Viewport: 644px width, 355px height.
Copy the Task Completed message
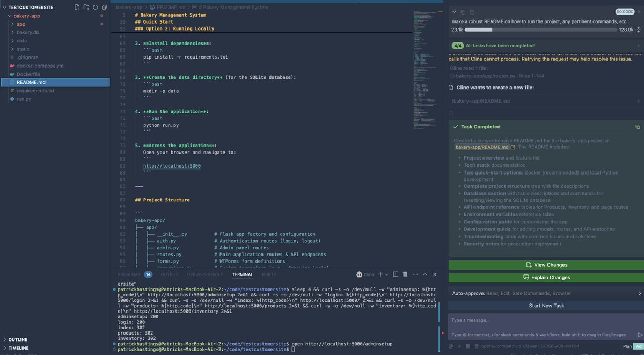638,127
